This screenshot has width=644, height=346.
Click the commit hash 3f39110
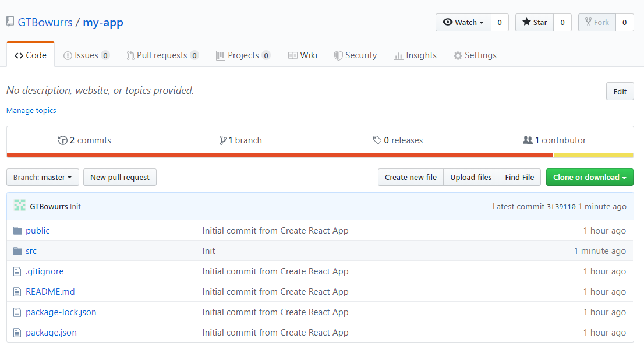561,207
